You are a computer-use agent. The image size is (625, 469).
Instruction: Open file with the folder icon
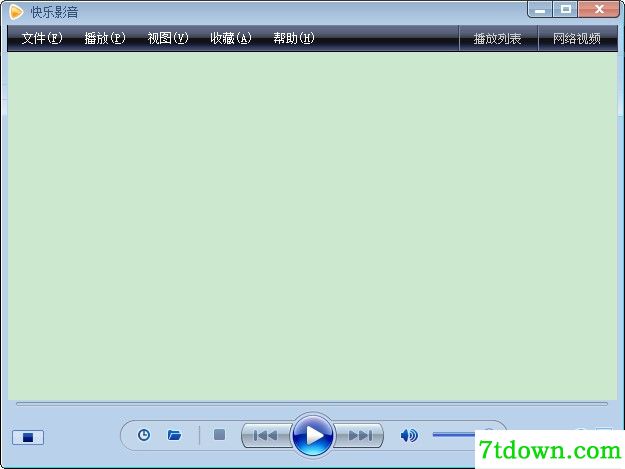tap(174, 435)
